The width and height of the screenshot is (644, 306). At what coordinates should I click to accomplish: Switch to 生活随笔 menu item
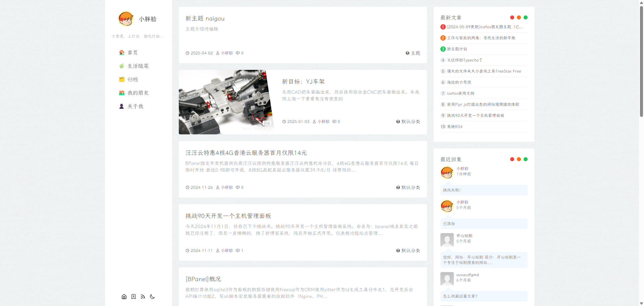[x=138, y=66]
